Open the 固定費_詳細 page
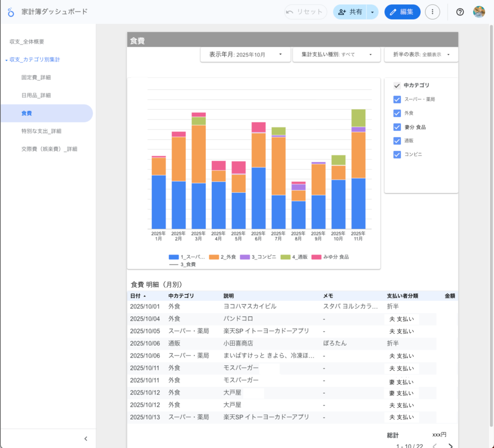This screenshot has width=494, height=448. [x=36, y=77]
